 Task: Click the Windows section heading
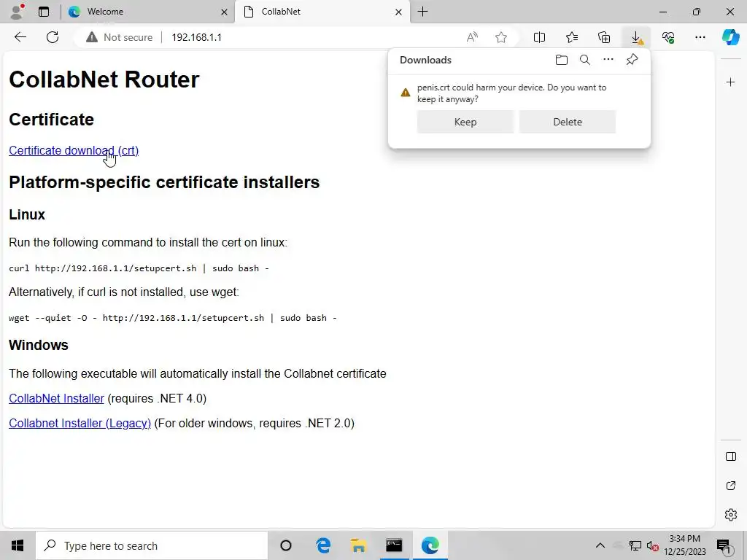39,345
